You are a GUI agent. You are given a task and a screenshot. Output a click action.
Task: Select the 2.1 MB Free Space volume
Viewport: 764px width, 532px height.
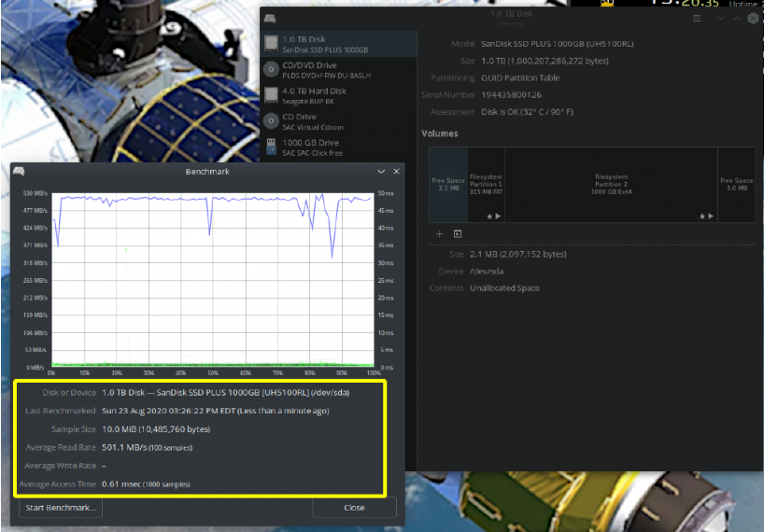[x=448, y=185]
